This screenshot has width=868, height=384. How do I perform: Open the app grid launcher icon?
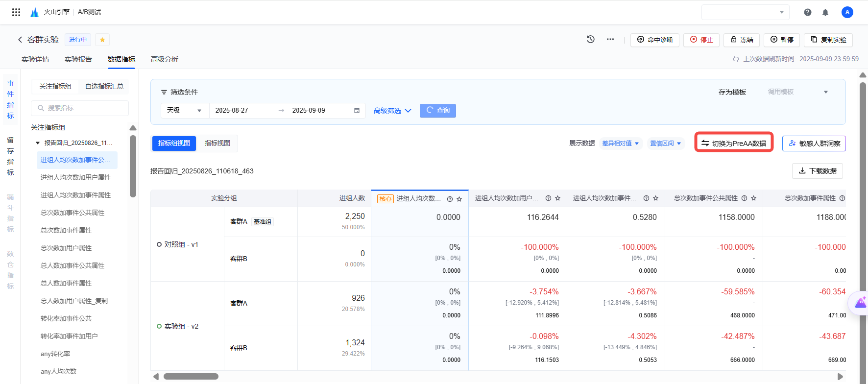16,12
